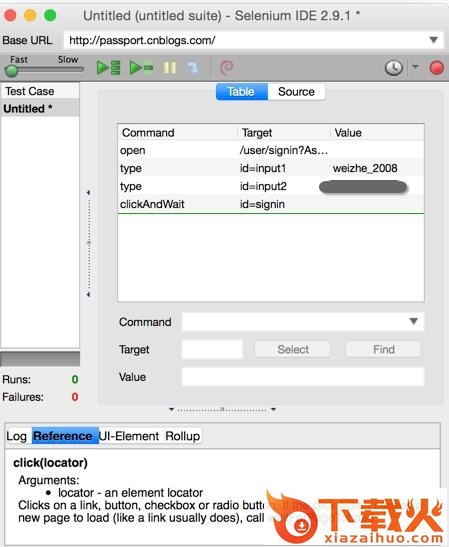Click right arrow on bottom panel splitter
449x547 pixels.
(x=274, y=409)
